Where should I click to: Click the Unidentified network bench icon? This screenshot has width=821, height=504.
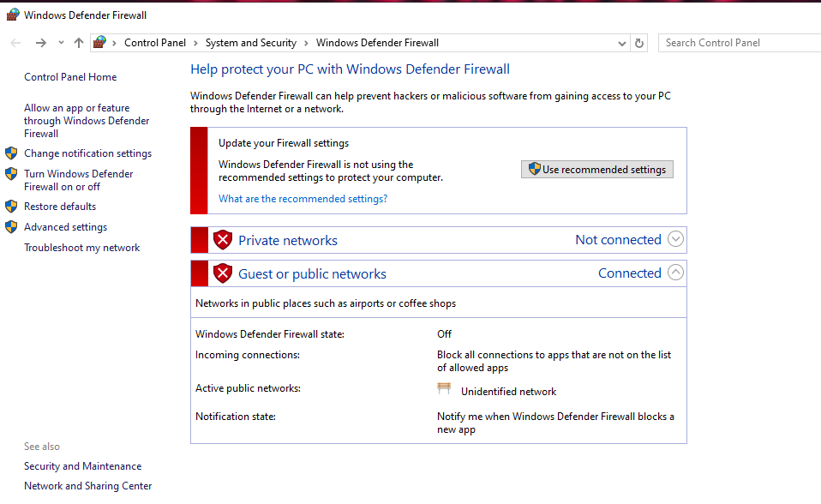pos(444,389)
